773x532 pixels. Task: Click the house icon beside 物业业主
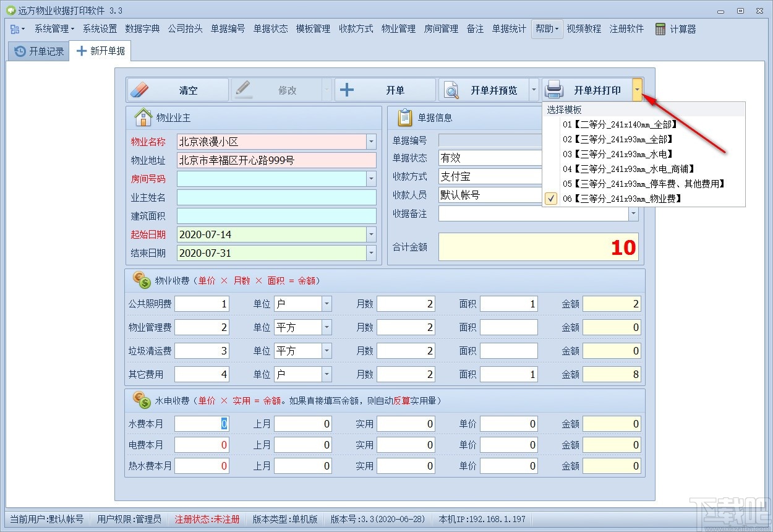coord(143,118)
